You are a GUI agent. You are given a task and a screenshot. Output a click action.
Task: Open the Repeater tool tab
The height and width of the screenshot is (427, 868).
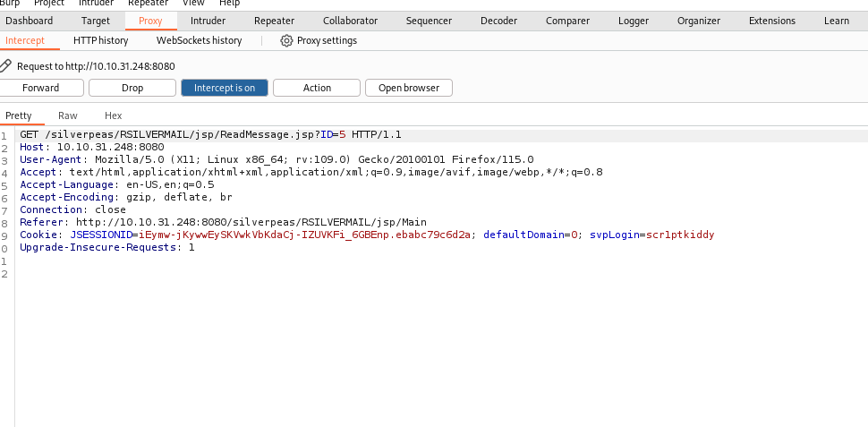click(274, 21)
